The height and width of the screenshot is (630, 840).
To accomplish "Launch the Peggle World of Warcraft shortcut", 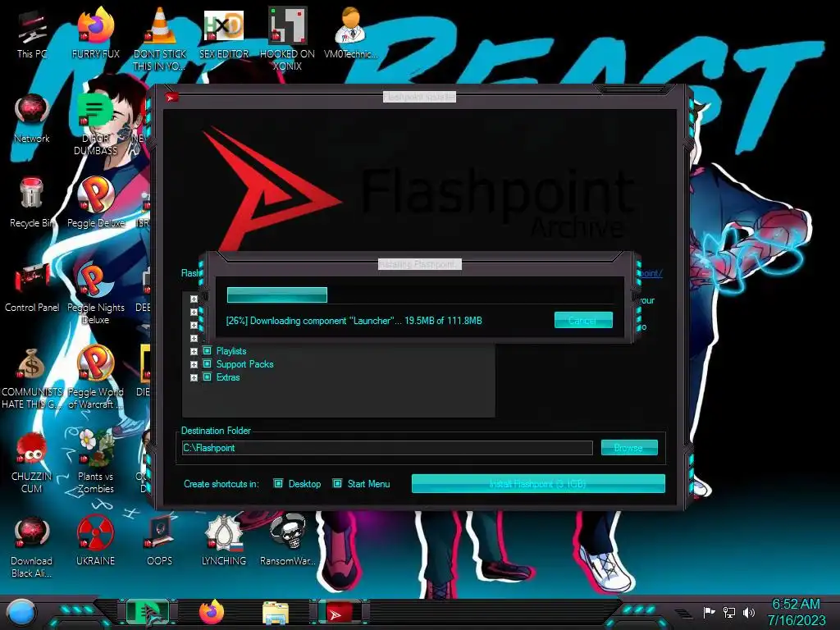I will tap(95, 377).
